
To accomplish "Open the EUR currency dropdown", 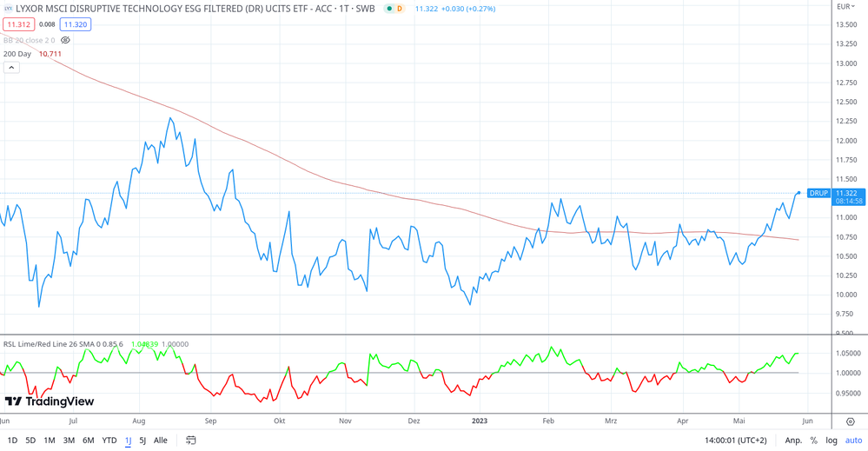I will [x=846, y=7].
